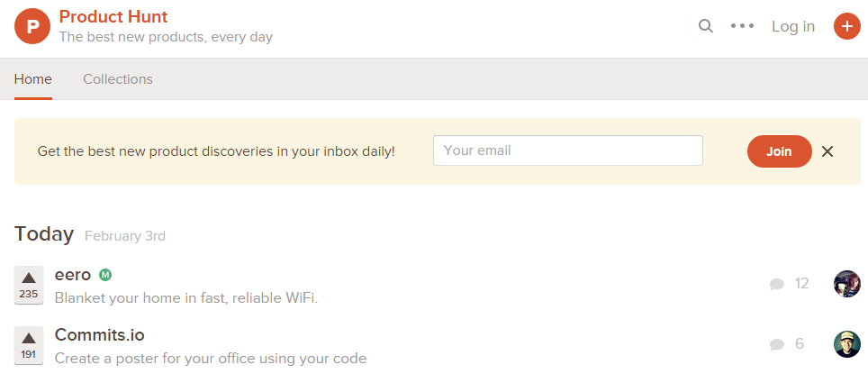Click the Product Hunt title text

click(113, 16)
